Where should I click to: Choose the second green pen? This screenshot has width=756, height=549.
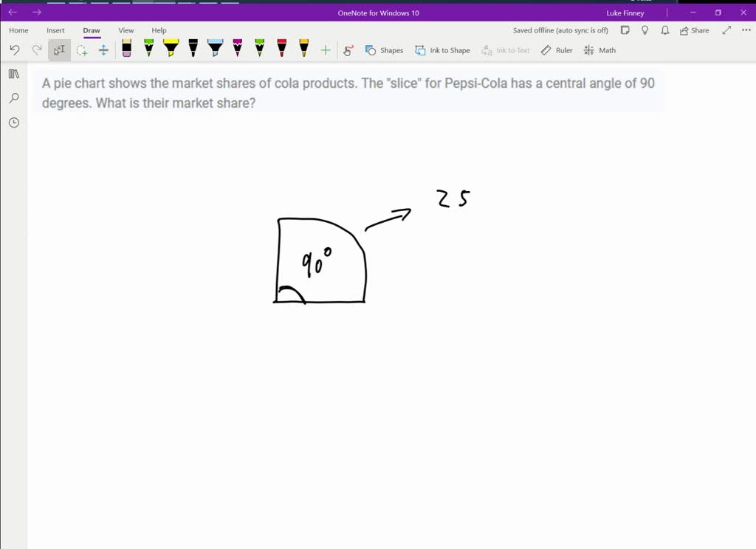[x=259, y=48]
